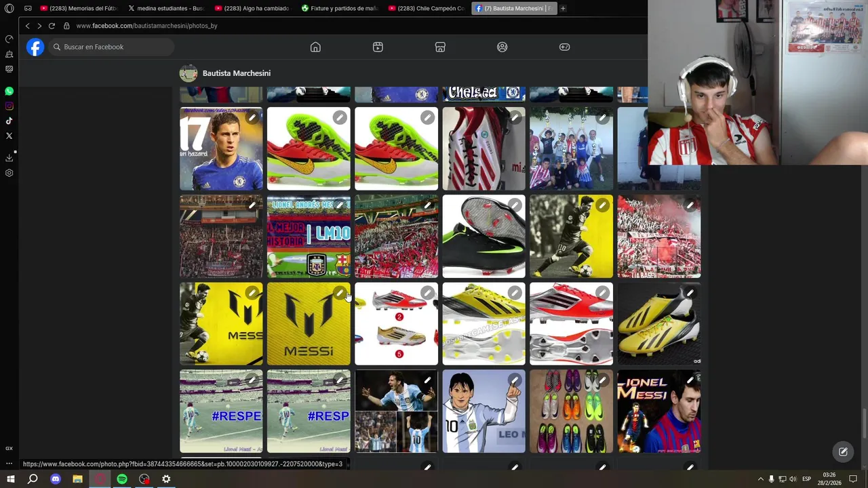Image resolution: width=868 pixels, height=488 pixels.
Task: Click pencil on black Nike boot photo
Action: click(515, 205)
